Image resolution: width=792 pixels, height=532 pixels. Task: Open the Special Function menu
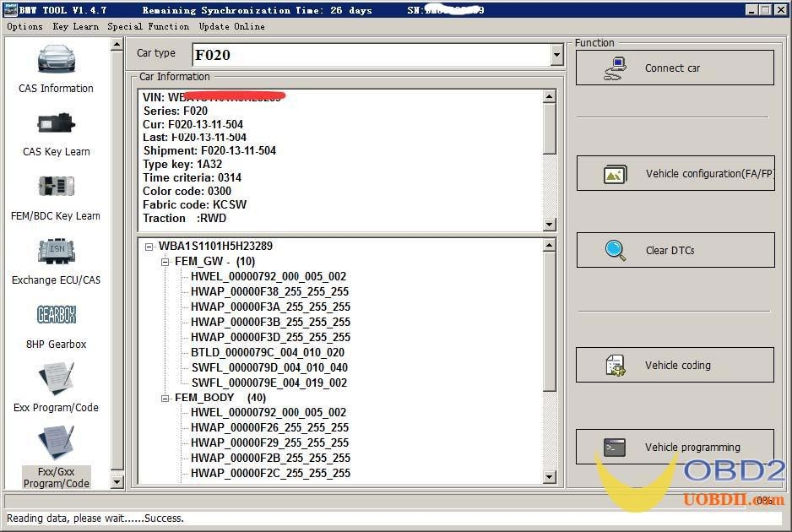tap(145, 26)
